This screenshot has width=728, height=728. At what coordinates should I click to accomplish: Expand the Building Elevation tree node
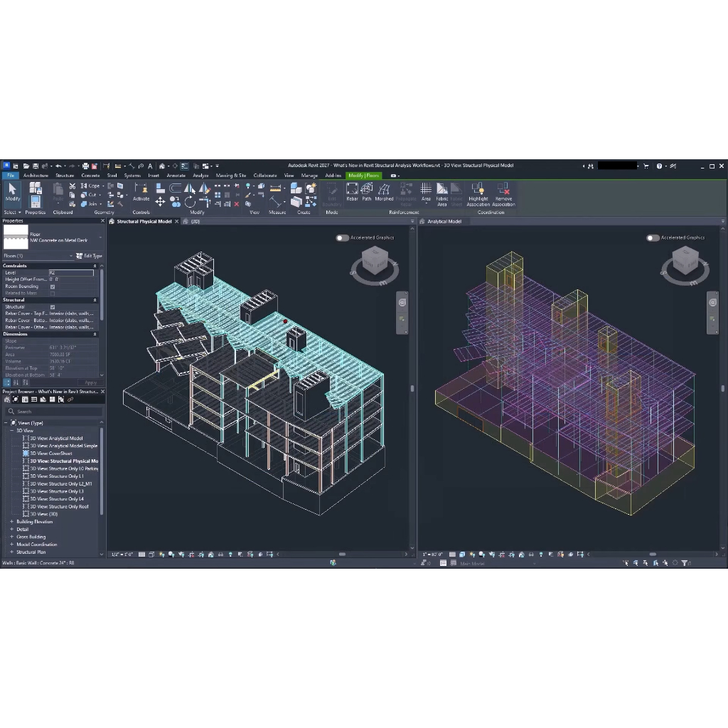click(11, 522)
